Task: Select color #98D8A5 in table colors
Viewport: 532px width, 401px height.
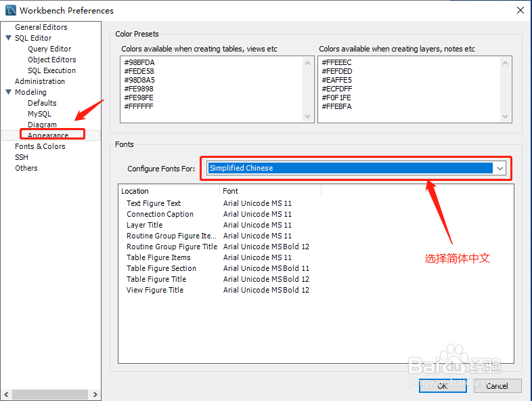Action: tap(139, 80)
